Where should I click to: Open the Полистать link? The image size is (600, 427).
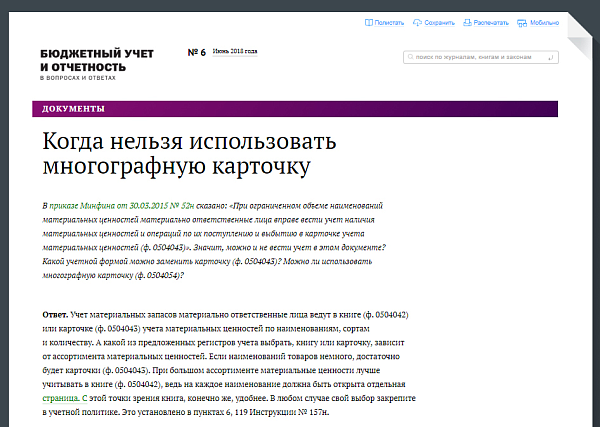[x=389, y=23]
